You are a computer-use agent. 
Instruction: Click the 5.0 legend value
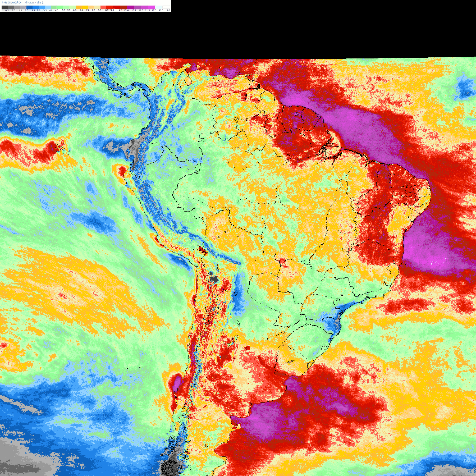[63, 10]
